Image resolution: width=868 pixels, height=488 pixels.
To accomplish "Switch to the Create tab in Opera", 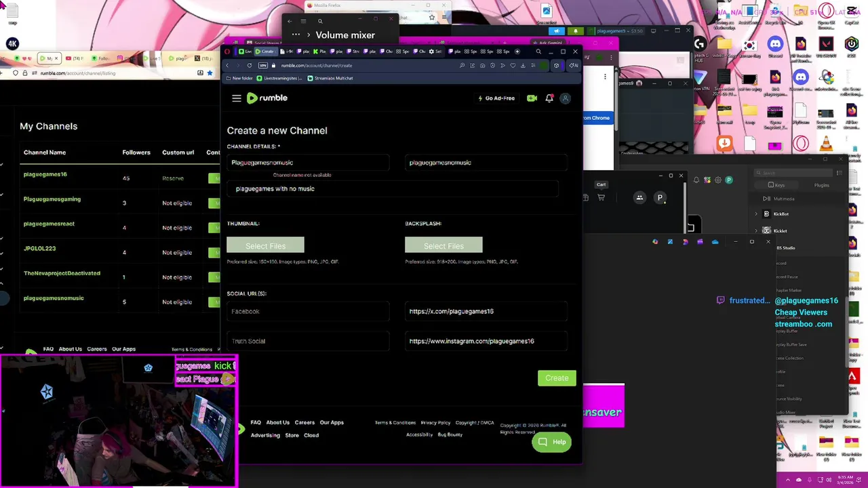I will [264, 52].
